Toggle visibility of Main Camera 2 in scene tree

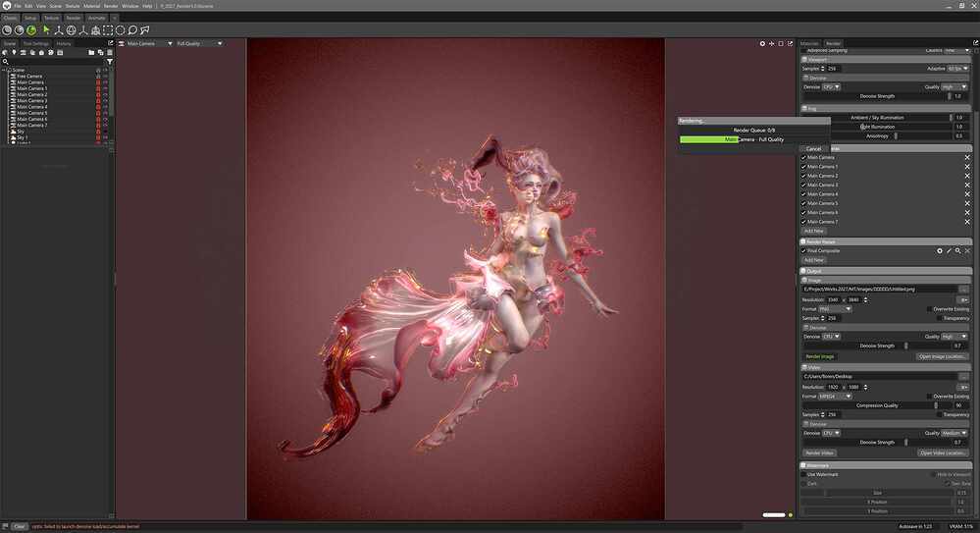pos(105,94)
